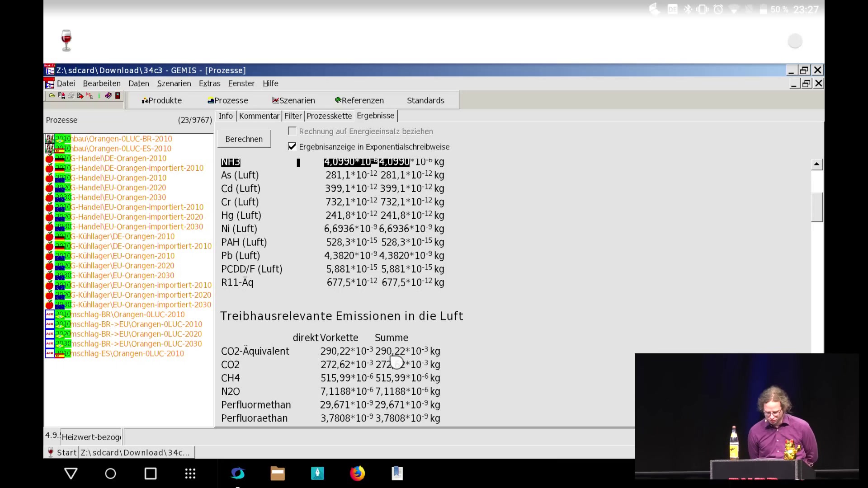This screenshot has width=868, height=488.
Task: Select G-Kühllager\DE-Orangen-importiert-2010 row
Action: (128, 246)
